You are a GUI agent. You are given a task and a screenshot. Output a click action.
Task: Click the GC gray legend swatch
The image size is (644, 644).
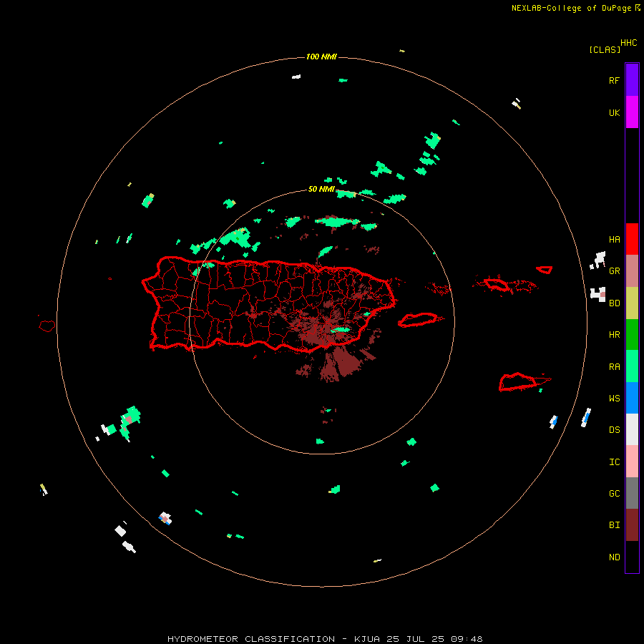(x=632, y=493)
